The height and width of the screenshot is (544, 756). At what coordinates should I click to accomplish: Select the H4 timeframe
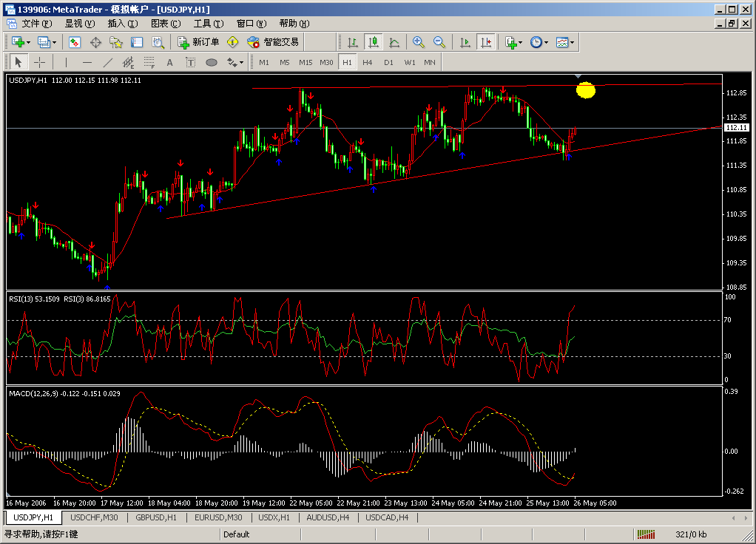(368, 62)
